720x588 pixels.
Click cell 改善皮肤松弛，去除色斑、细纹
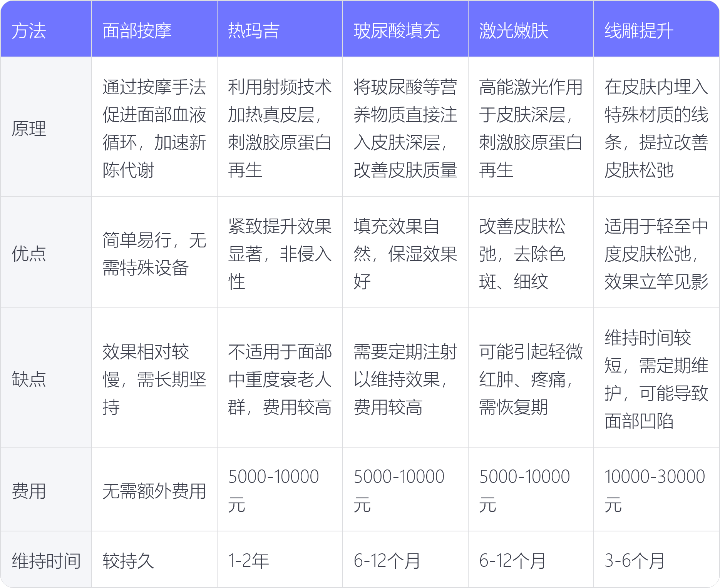tap(531, 252)
